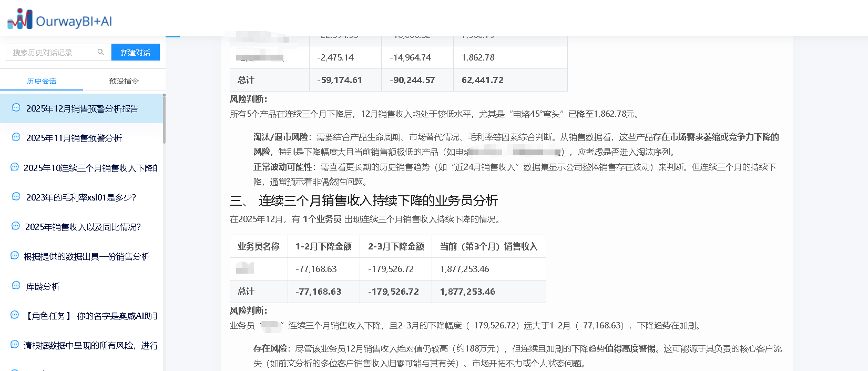Click the search magnifier icon

click(x=100, y=52)
